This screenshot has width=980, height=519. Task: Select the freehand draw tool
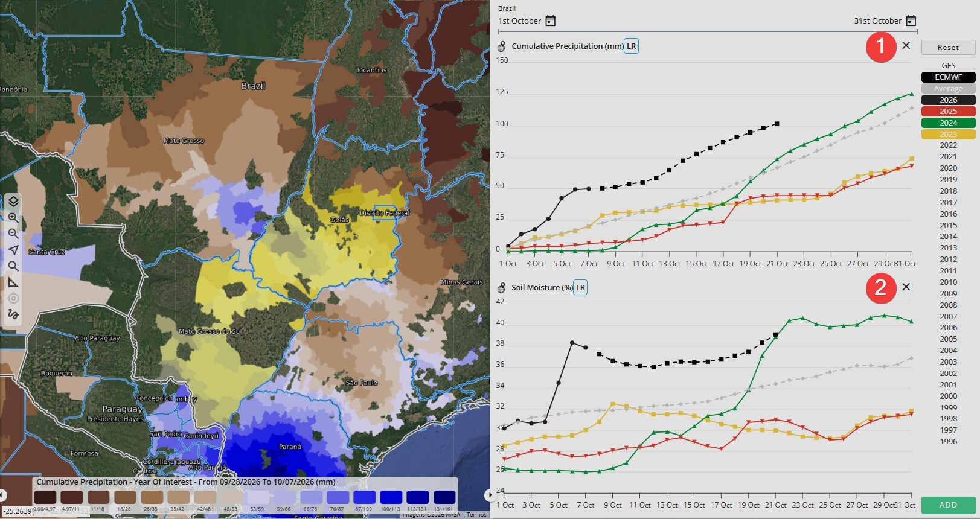(x=13, y=314)
